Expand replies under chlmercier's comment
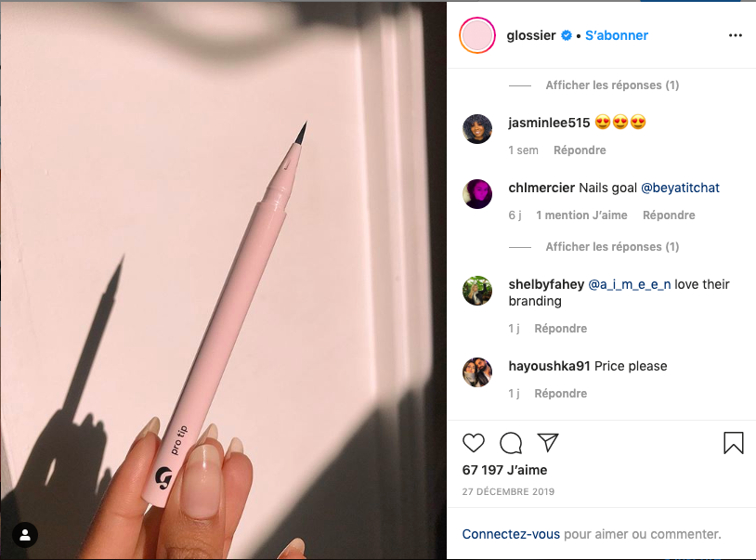The image size is (756, 560). click(x=612, y=247)
